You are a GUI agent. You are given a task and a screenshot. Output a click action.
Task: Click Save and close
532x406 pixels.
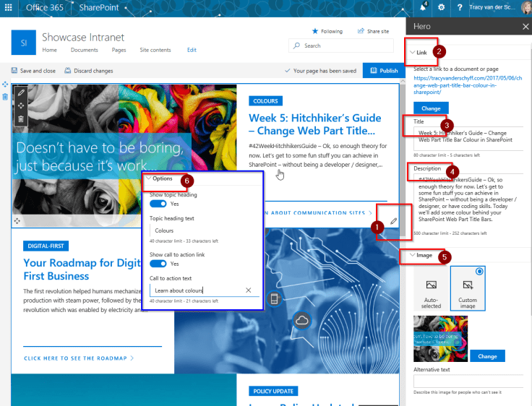pos(33,71)
